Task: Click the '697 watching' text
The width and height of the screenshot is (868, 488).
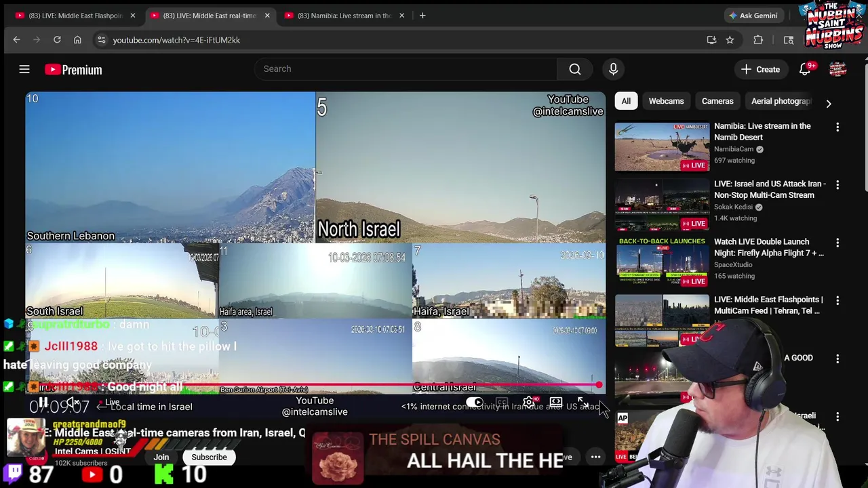Action: click(x=734, y=161)
